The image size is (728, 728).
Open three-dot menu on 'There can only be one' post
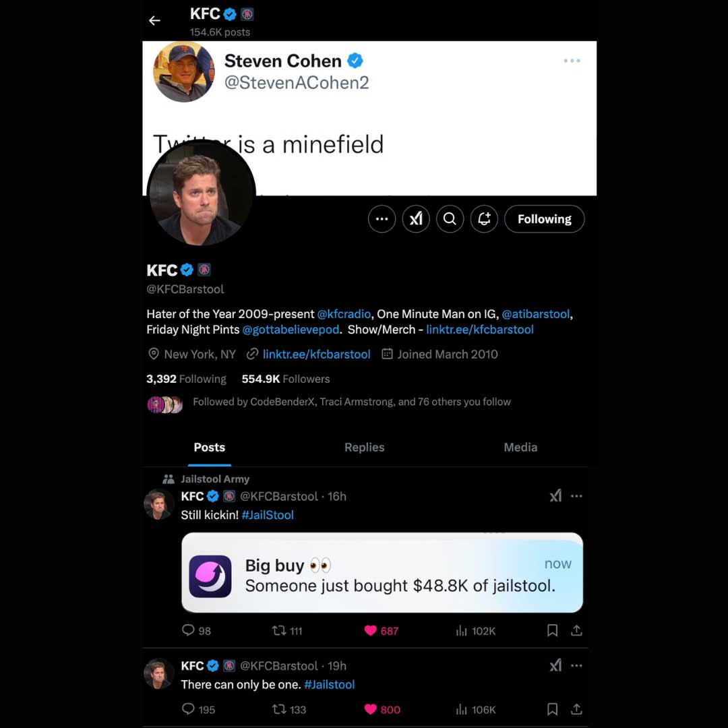coord(576,666)
